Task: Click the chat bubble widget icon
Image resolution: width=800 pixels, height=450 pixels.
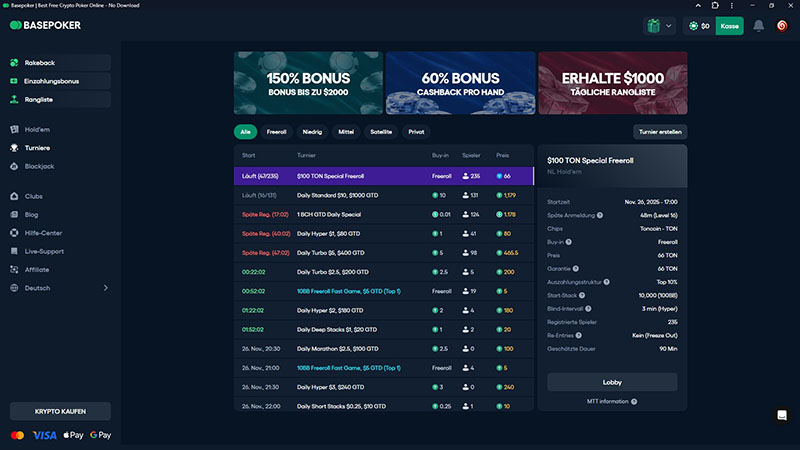Action: (782, 415)
